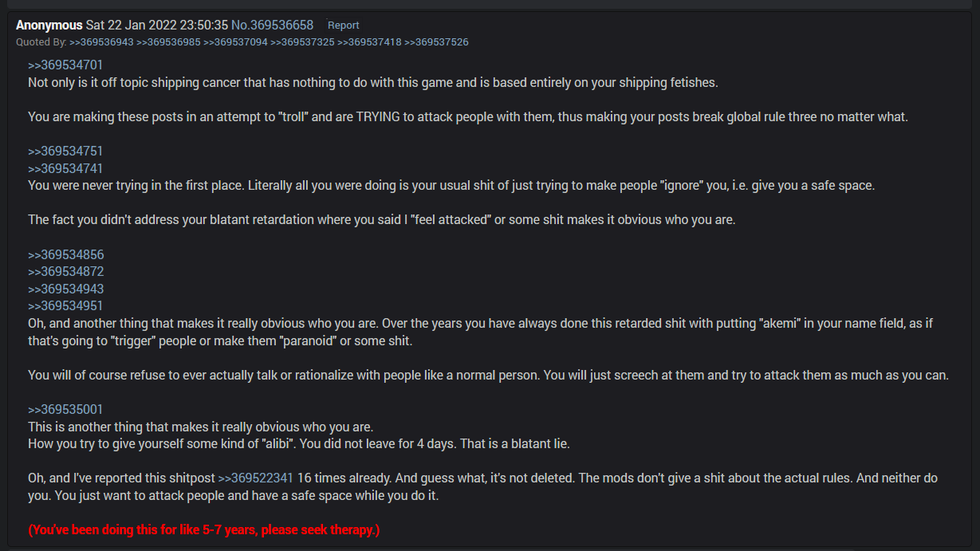Viewport: 980px width, 551px height.
Task: Follow quote link >>369535001
Action: point(65,410)
